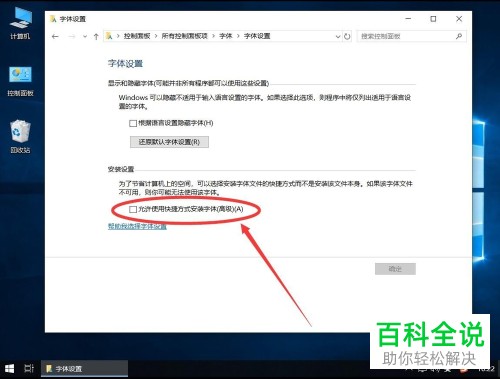Image resolution: width=500 pixels, height=379 pixels.
Task: Select 字体设置 breadcrumb
Action: pyautogui.click(x=257, y=36)
